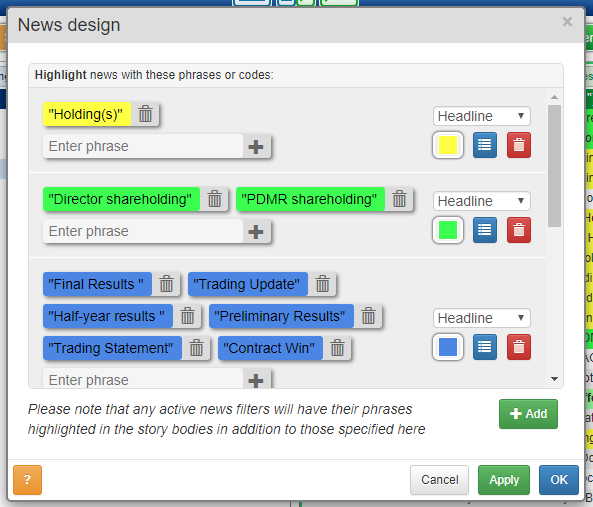The height and width of the screenshot is (507, 593).
Task: Open the Headline dropdown for the blue results group
Action: coord(481,318)
